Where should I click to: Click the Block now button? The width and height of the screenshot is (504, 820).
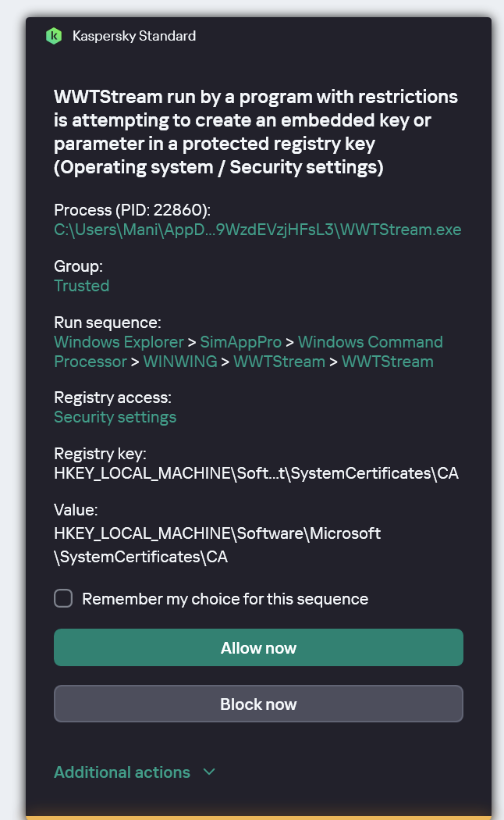[258, 704]
